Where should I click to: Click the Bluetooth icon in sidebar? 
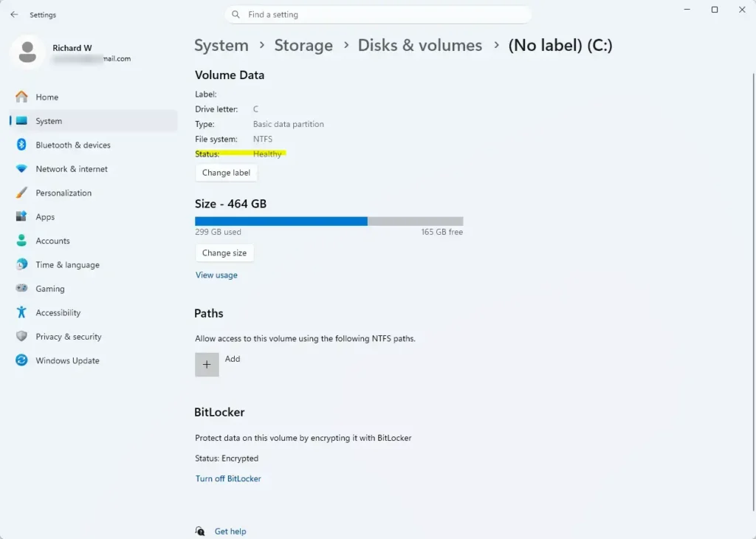pos(21,145)
